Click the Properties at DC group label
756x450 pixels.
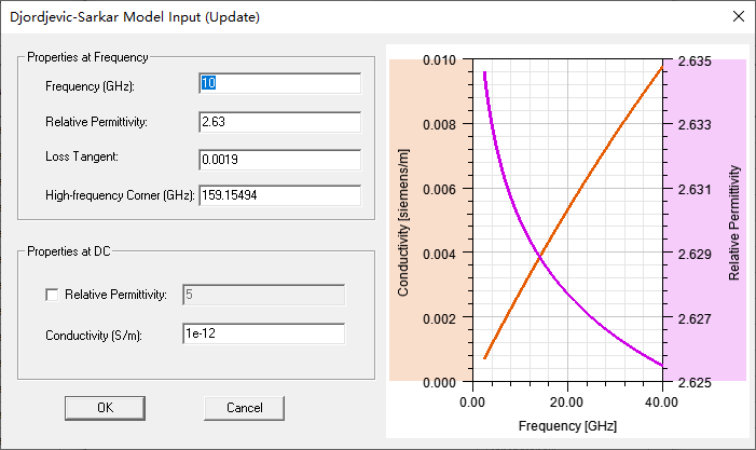click(66, 250)
